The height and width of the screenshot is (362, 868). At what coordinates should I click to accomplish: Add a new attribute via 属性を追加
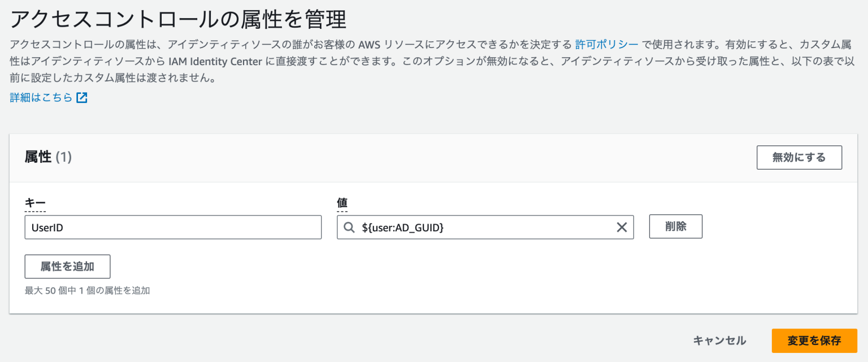coord(67,266)
